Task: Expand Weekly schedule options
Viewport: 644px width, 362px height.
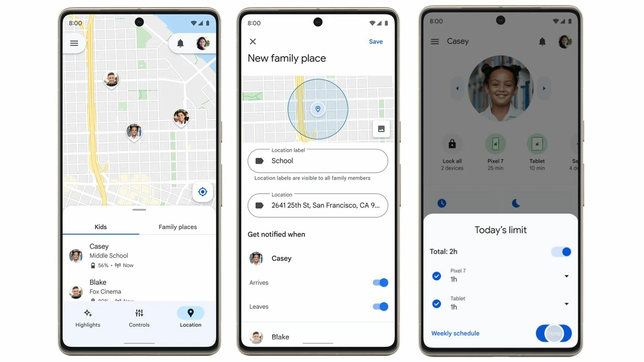Action: tap(455, 333)
